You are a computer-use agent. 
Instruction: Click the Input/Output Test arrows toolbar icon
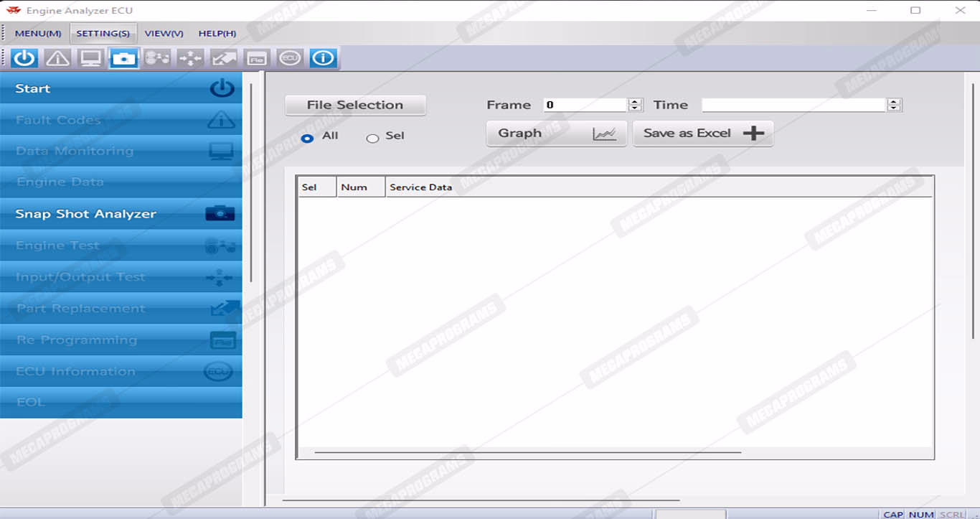coord(190,58)
